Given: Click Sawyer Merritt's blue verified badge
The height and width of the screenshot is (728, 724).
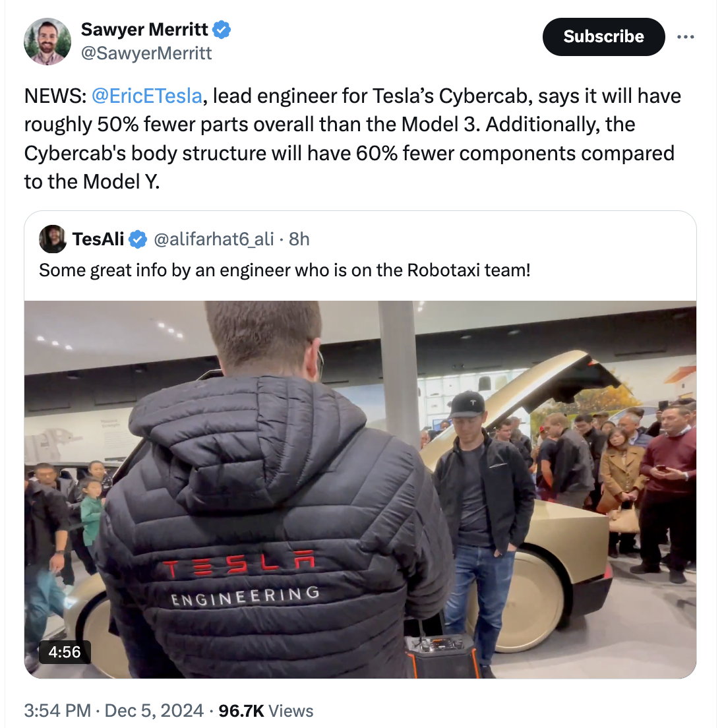Looking at the screenshot, I should point(222,30).
